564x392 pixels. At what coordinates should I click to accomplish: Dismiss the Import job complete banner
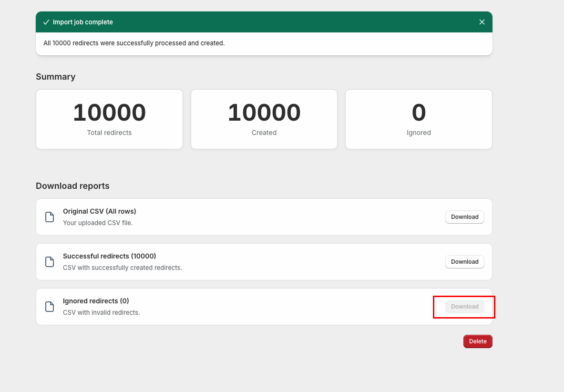(482, 21)
